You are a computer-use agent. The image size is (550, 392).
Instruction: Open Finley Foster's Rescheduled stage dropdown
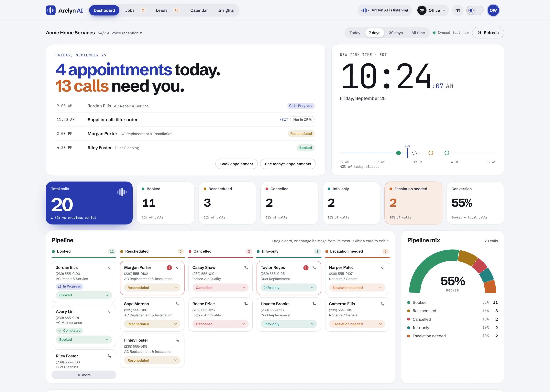point(152,360)
